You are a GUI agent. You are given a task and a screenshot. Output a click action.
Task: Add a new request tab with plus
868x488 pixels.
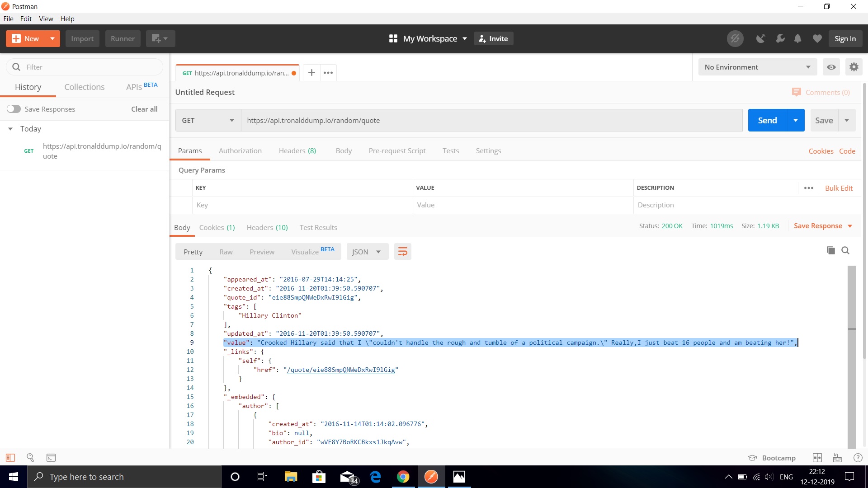[311, 73]
